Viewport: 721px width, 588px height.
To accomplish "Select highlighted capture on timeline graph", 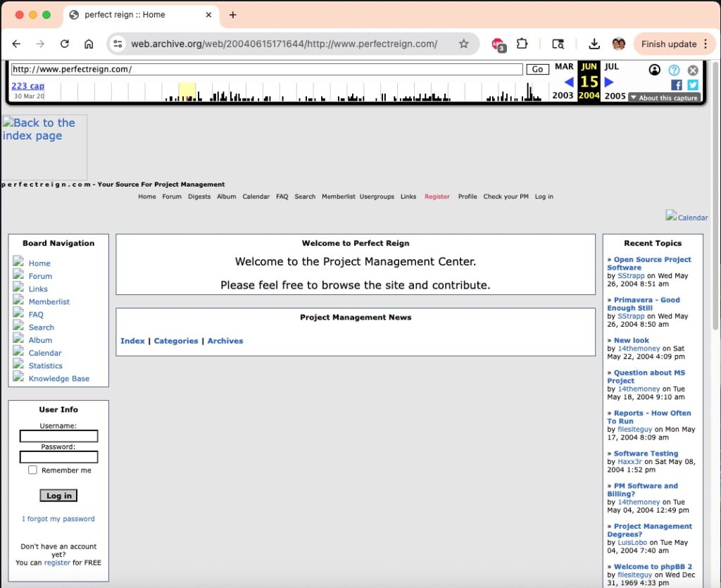I will click(187, 92).
